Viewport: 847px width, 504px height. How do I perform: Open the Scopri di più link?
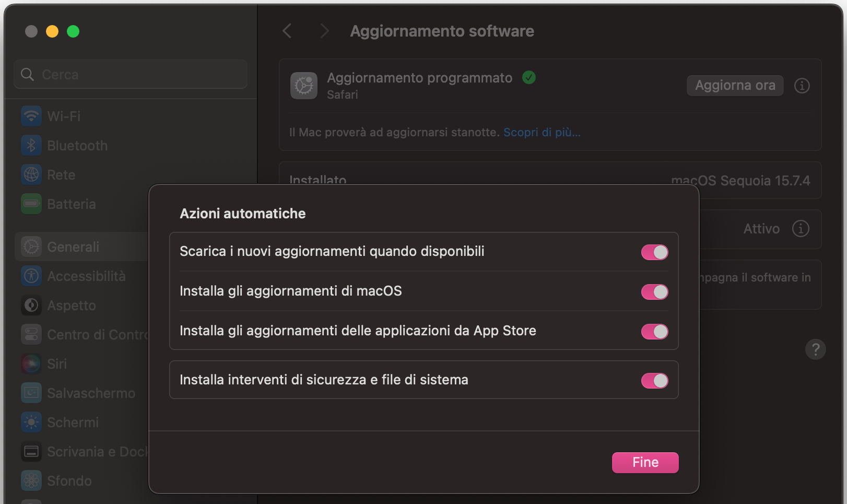pyautogui.click(x=542, y=132)
